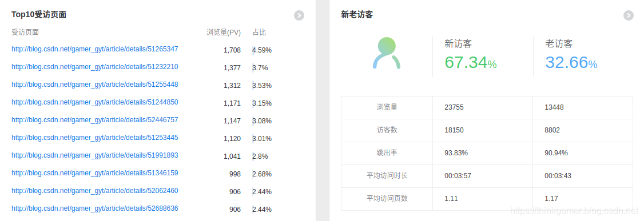Click the 浏览量 row label
Screen dimensions: 644x221
click(x=387, y=107)
